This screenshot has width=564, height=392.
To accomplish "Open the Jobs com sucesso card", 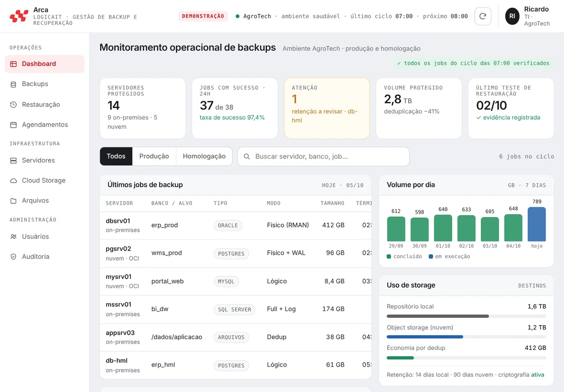I will (x=235, y=108).
